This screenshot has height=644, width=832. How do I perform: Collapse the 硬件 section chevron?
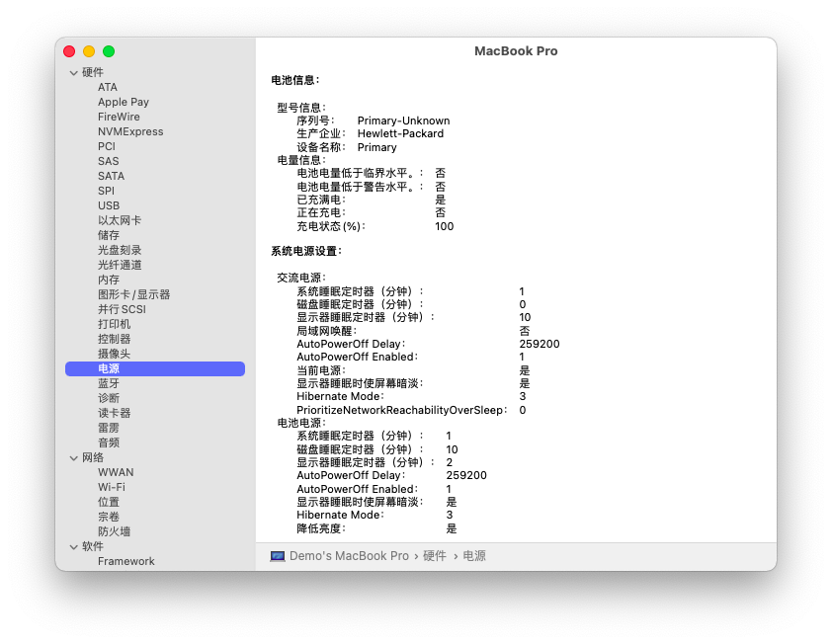74,73
